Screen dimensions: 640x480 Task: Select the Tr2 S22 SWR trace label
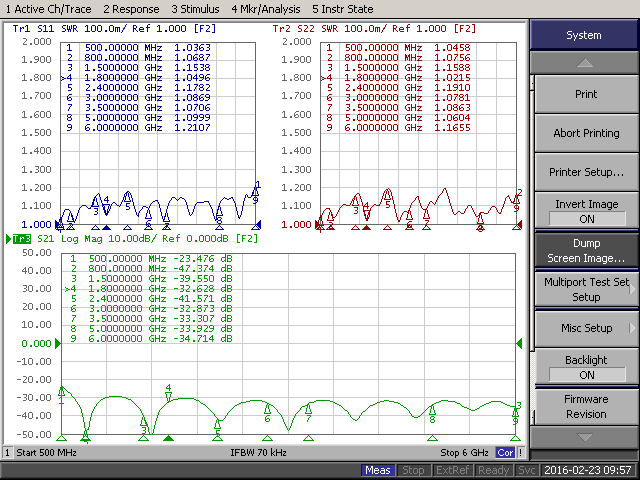(x=374, y=29)
